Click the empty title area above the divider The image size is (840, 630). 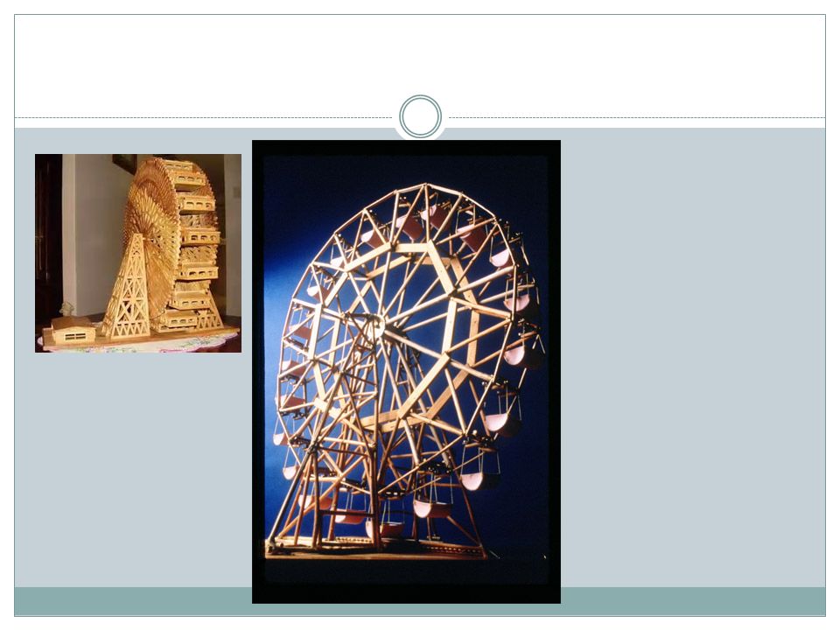point(420,61)
